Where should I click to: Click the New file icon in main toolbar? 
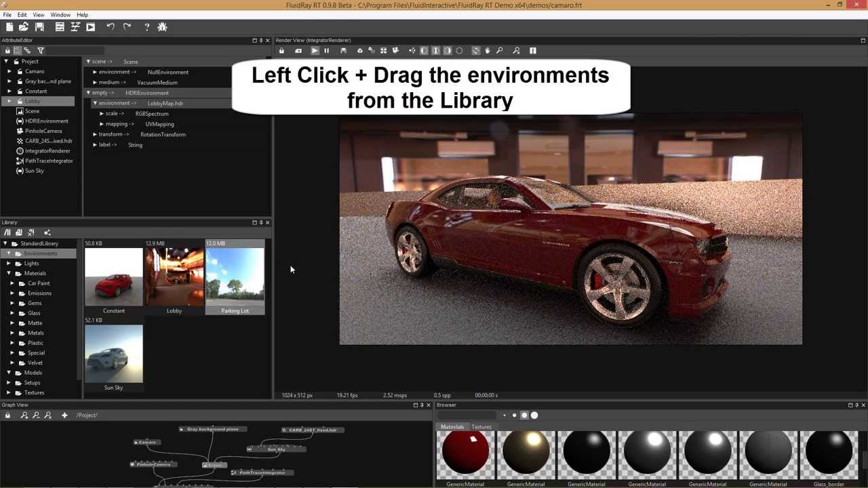(9, 26)
